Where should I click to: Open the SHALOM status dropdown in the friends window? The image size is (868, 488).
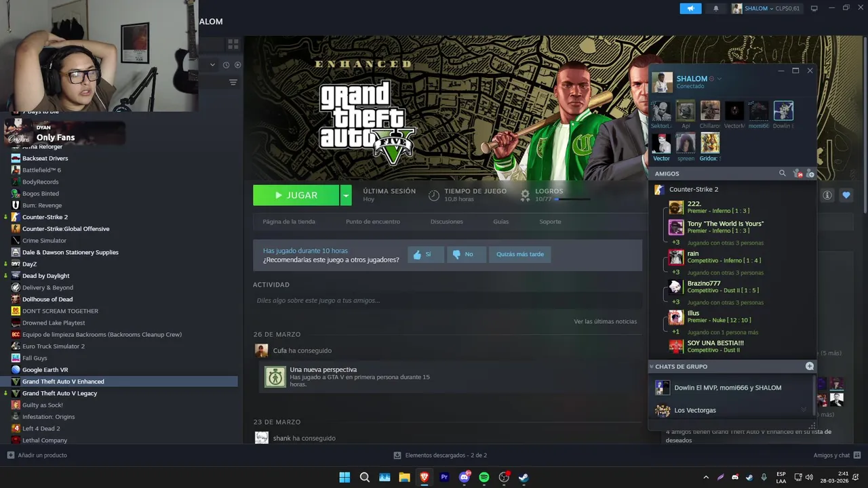click(719, 79)
